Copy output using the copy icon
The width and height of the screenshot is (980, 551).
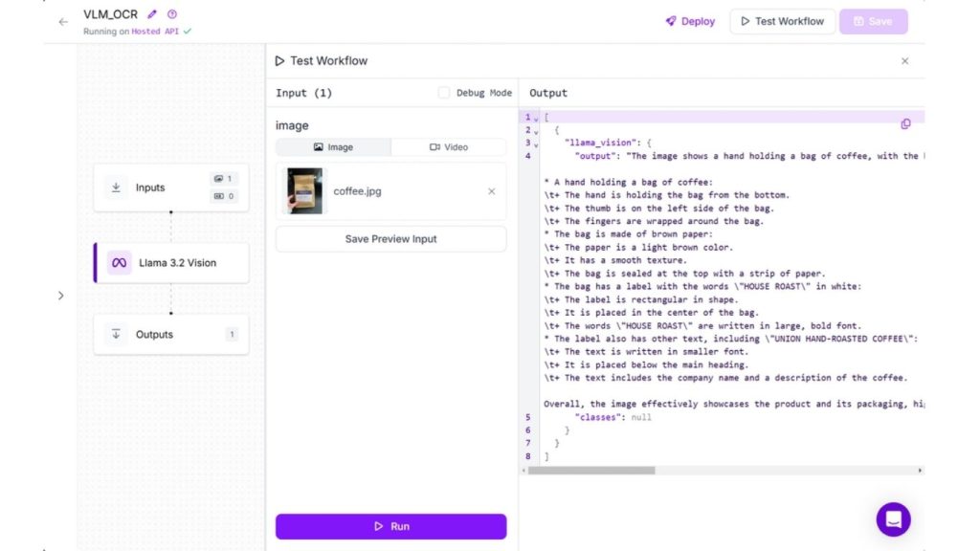point(905,124)
